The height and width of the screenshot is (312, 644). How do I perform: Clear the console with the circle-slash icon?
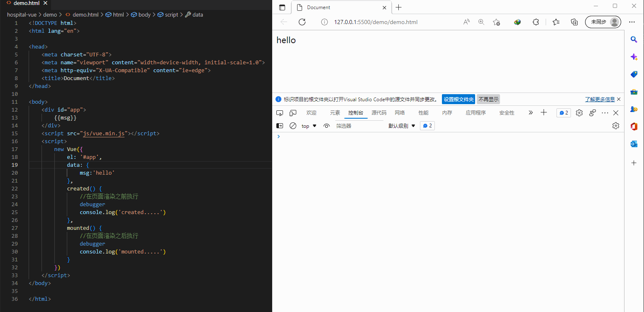tap(293, 126)
